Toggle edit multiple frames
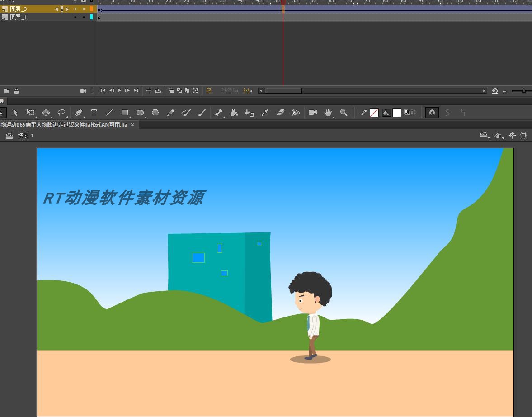The width and height of the screenshot is (532, 417). (x=187, y=90)
